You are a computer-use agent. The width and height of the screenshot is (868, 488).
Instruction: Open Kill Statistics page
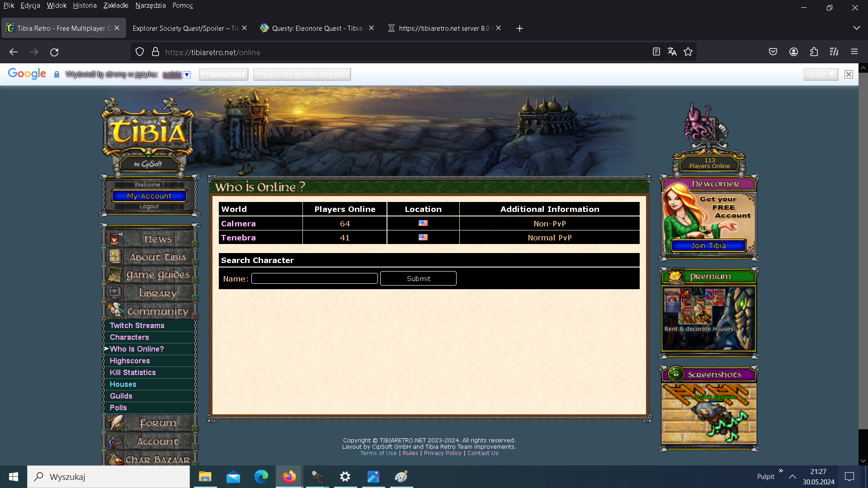pyautogui.click(x=133, y=372)
